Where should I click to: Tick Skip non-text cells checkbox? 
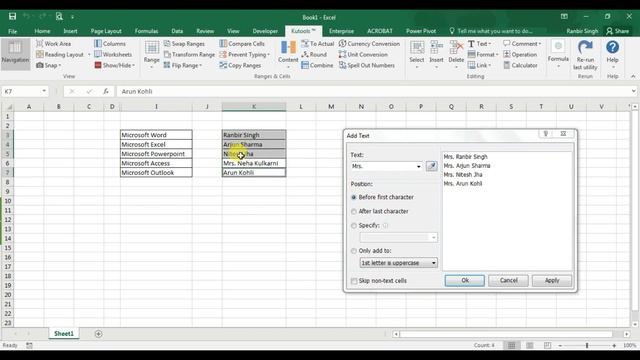pos(354,281)
